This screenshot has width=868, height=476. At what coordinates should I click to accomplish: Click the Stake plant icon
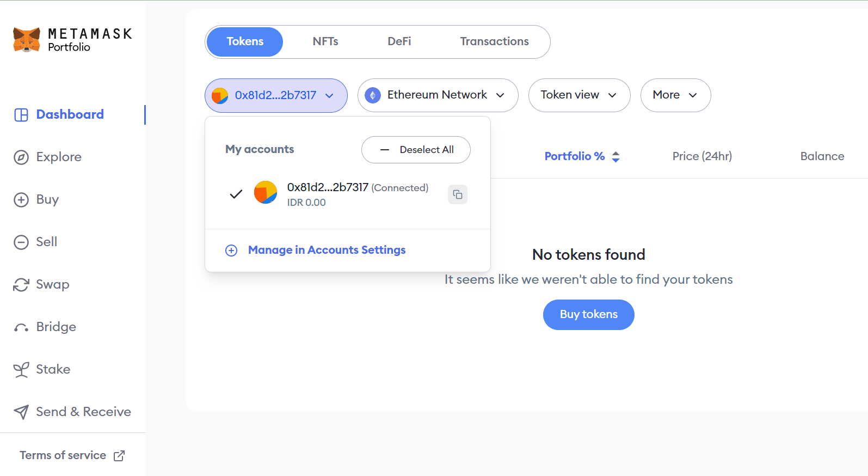[21, 370]
